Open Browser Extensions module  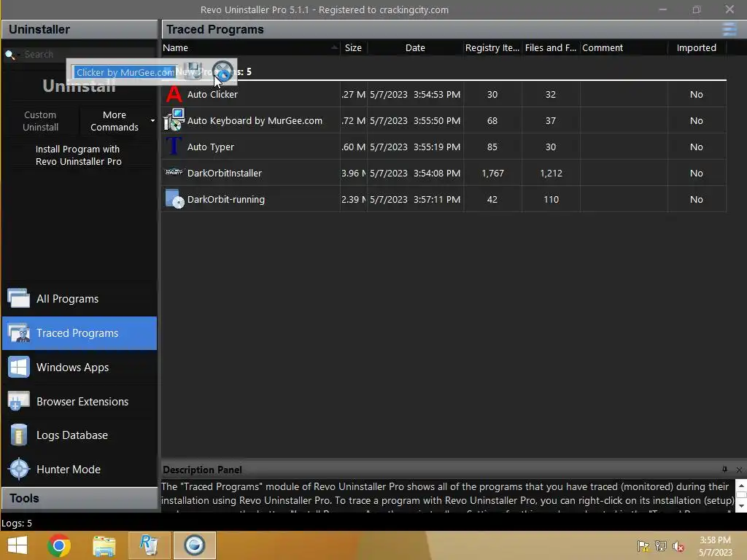pyautogui.click(x=79, y=402)
